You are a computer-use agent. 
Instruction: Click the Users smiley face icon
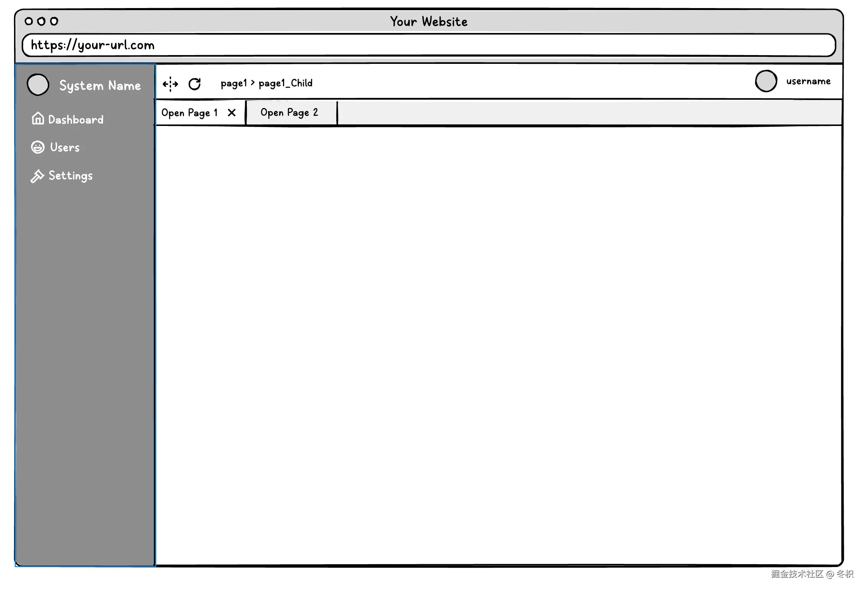[x=38, y=148]
